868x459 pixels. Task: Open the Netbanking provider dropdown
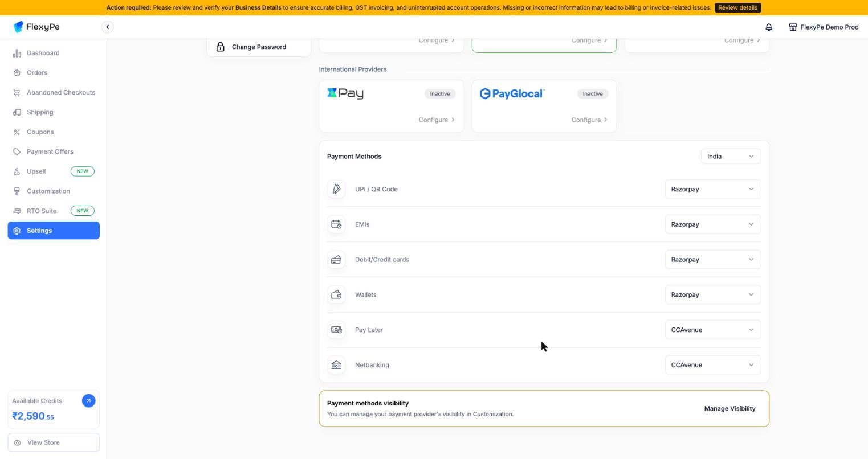[x=712, y=365]
